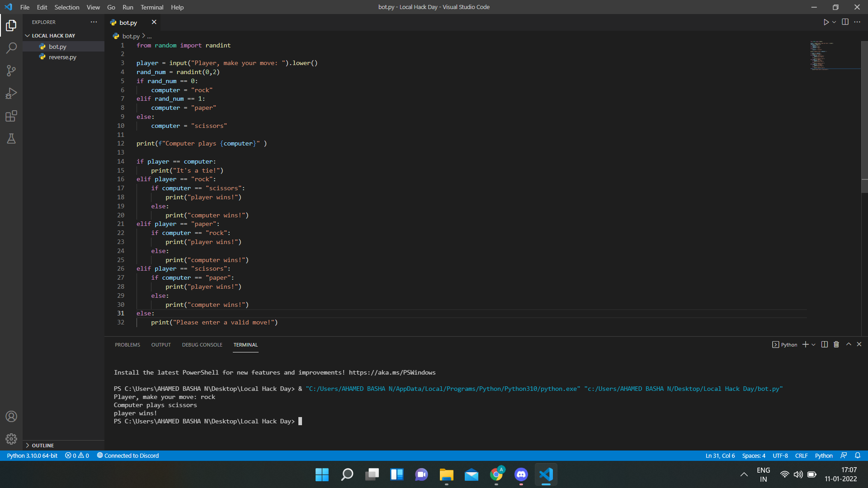This screenshot has height=488, width=868.
Task: Create a new terminal with the plus icon
Action: [x=805, y=344]
